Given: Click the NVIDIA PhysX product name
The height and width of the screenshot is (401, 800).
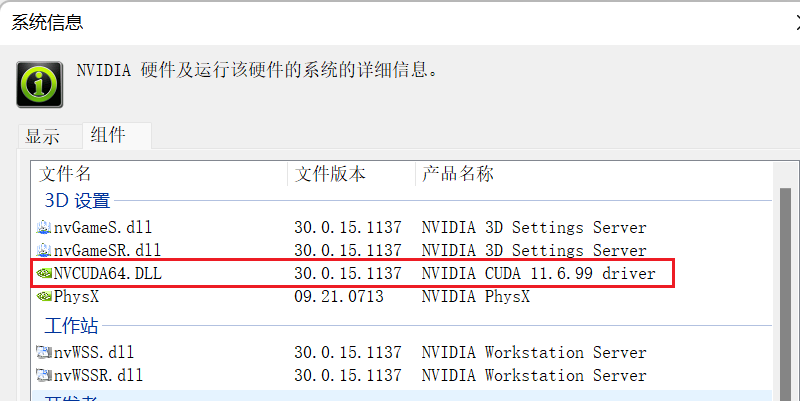Looking at the screenshot, I should pyautogui.click(x=476, y=296).
